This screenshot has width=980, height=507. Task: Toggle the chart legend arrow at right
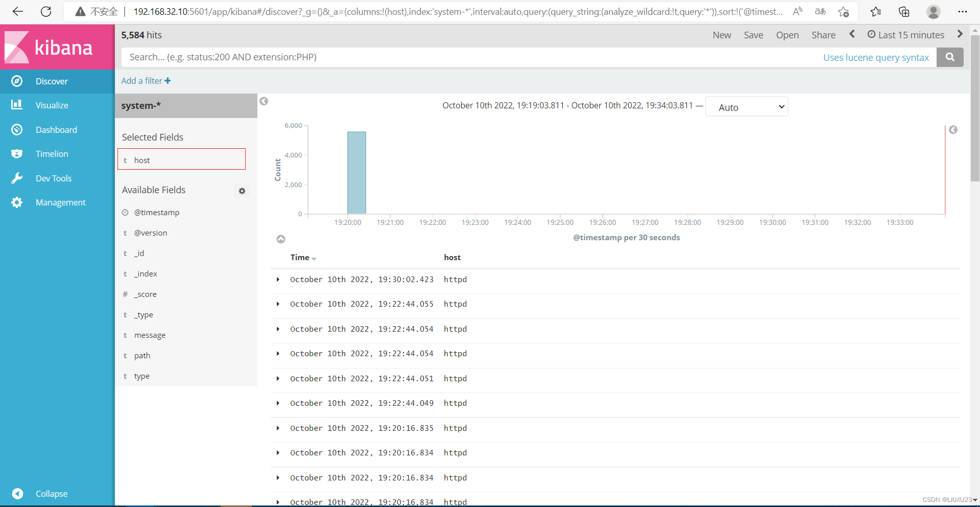pos(953,130)
